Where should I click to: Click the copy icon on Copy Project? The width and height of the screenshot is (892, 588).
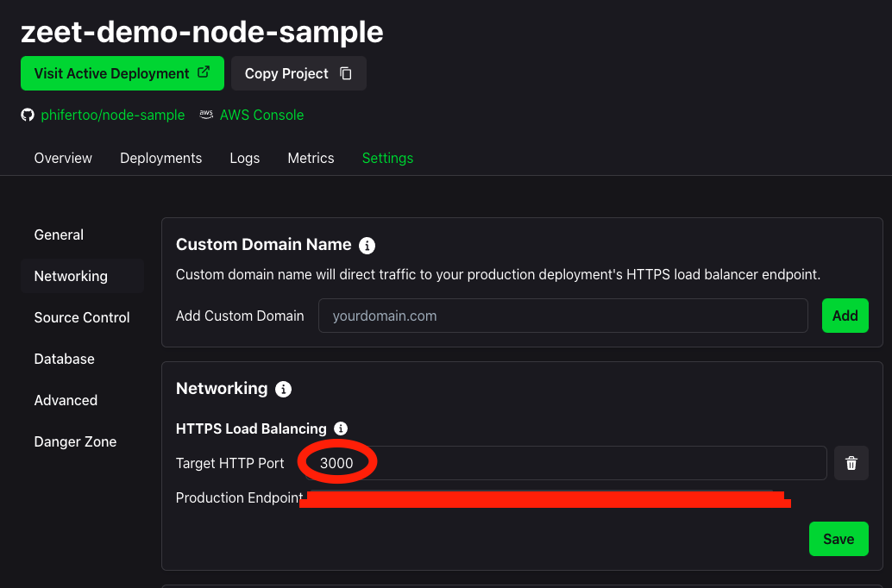pos(346,73)
